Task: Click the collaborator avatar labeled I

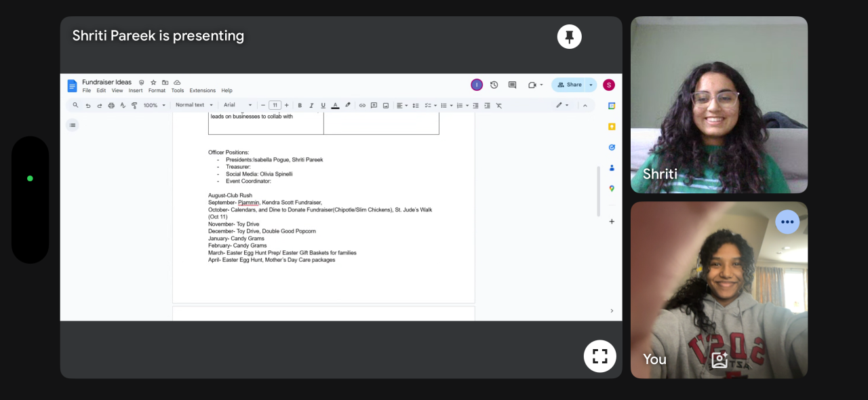Action: [x=477, y=85]
